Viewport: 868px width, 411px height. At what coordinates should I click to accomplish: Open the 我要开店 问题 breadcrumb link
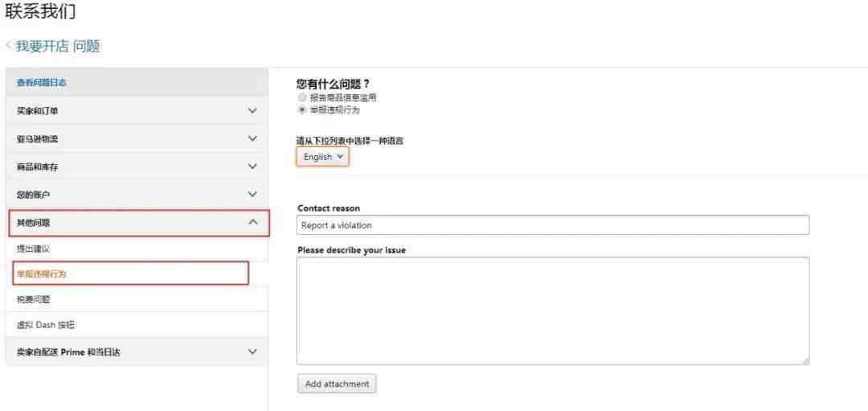point(58,47)
